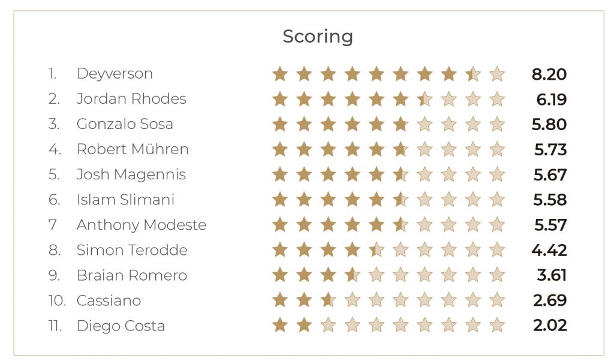The width and height of the screenshot is (614, 364).
Task: Click the half star in Cassiano's row
Action: click(328, 300)
